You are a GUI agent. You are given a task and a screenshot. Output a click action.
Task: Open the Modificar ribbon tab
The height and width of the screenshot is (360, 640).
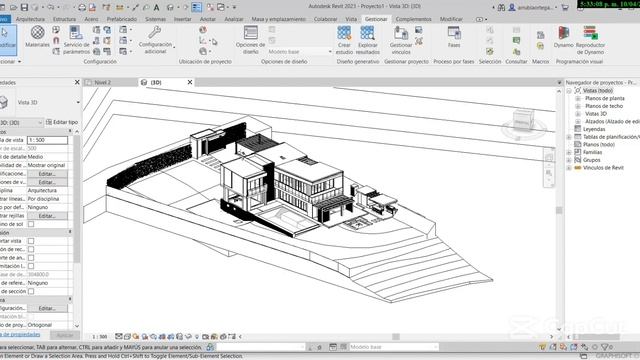[451, 19]
